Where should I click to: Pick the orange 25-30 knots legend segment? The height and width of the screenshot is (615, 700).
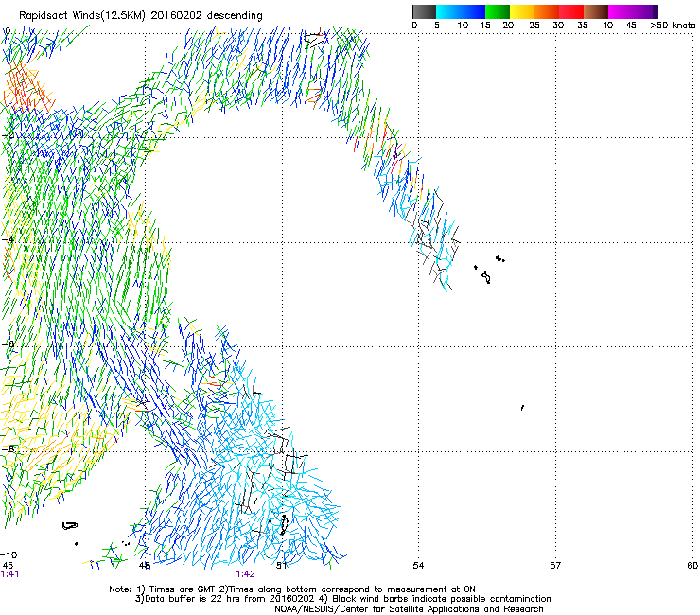(547, 11)
